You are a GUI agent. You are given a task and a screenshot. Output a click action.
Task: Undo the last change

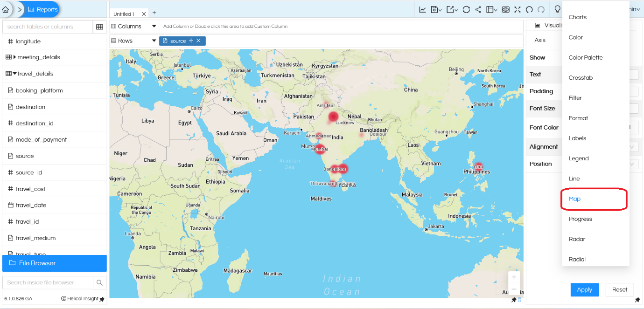tap(530, 9)
